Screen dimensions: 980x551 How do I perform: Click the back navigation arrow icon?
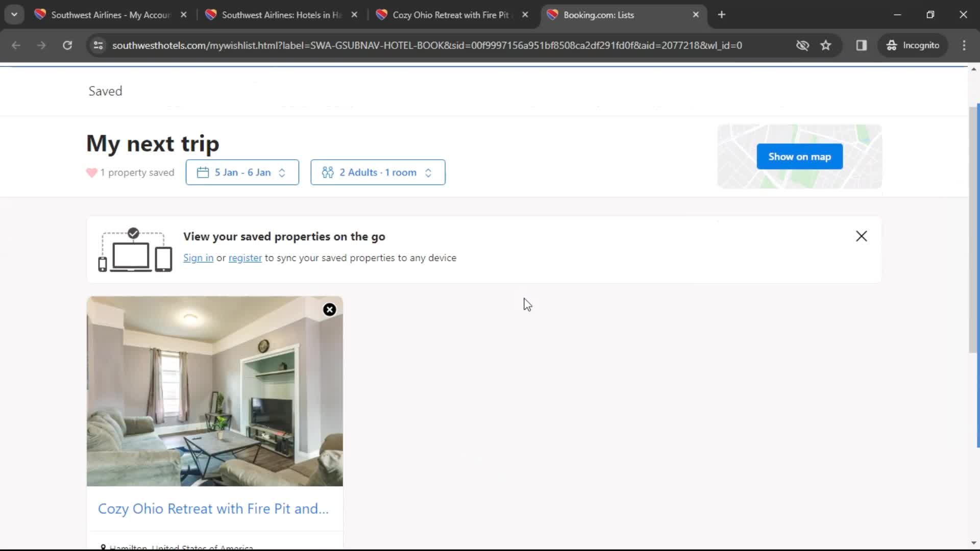(17, 45)
